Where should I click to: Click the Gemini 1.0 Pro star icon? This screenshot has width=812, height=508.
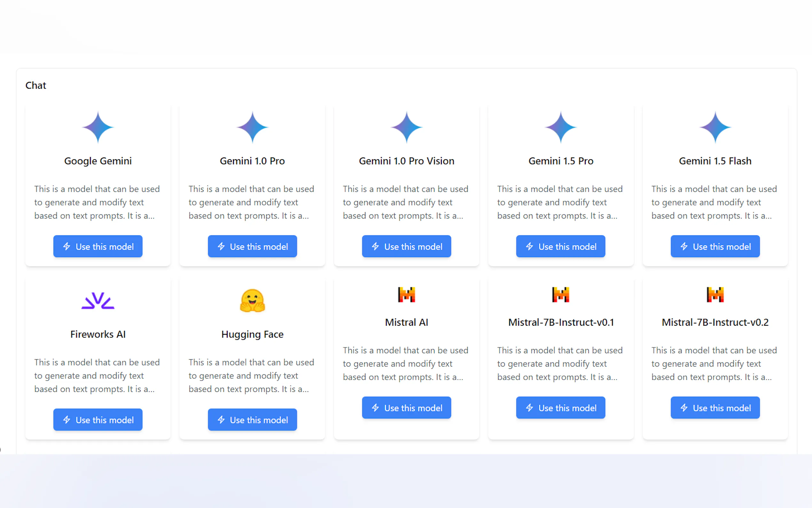coord(252,127)
